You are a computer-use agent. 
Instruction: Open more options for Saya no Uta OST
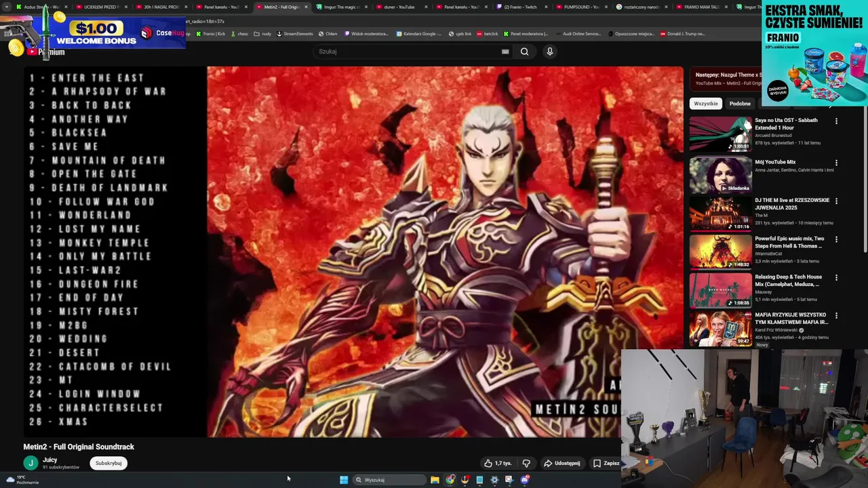(x=836, y=121)
